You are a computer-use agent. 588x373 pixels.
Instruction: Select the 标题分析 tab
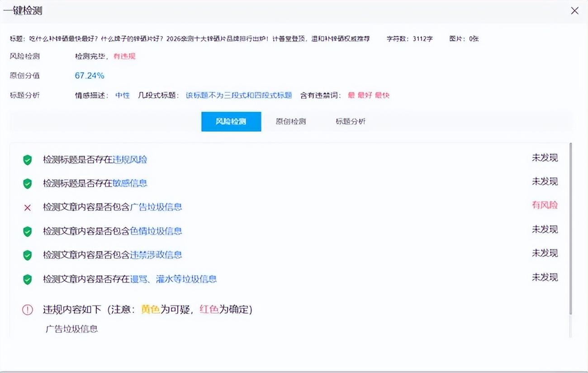(x=351, y=122)
